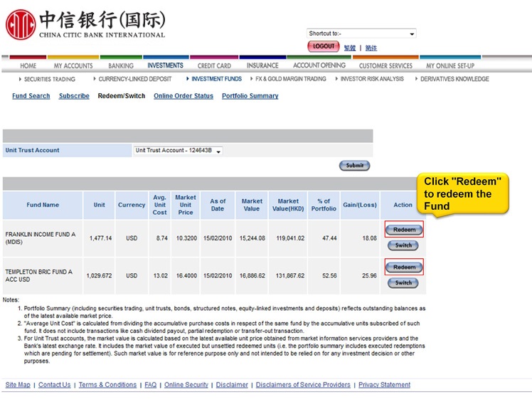Switch language to Simplified Chinese link
The height and width of the screenshot is (399, 532).
371,48
